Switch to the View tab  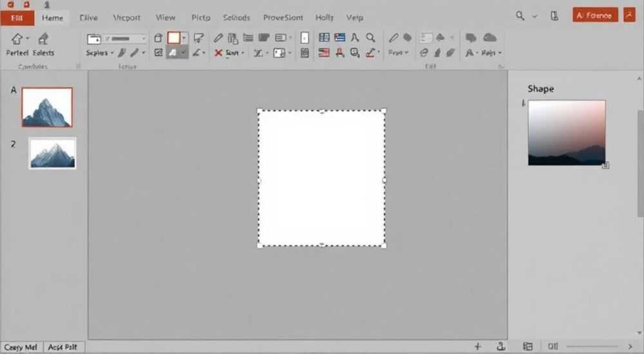click(x=166, y=17)
